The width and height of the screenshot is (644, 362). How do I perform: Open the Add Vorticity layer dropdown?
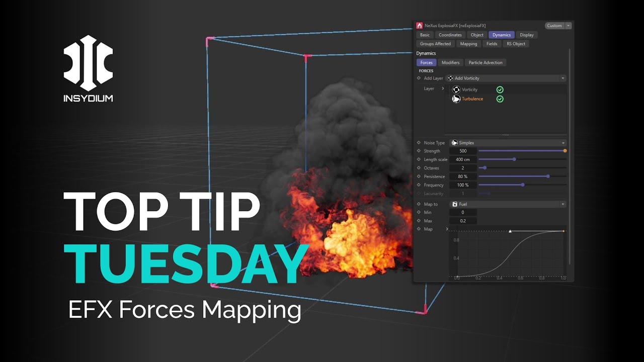(x=506, y=78)
